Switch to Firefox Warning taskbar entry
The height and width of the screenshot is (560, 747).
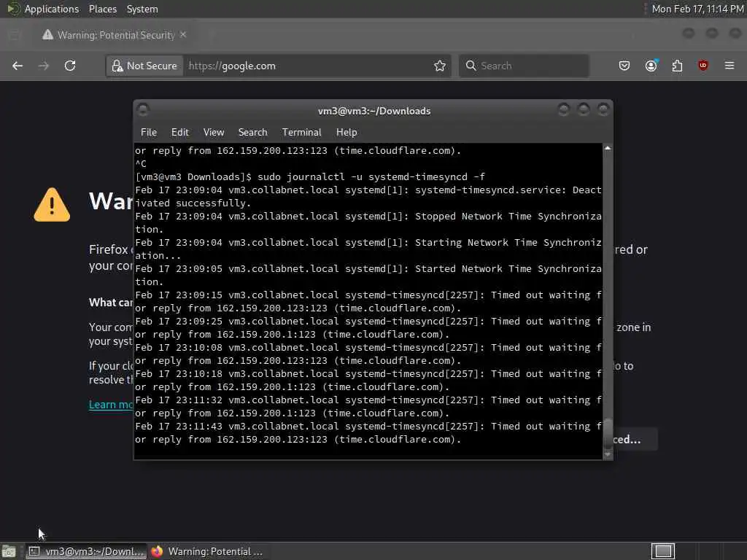206,551
